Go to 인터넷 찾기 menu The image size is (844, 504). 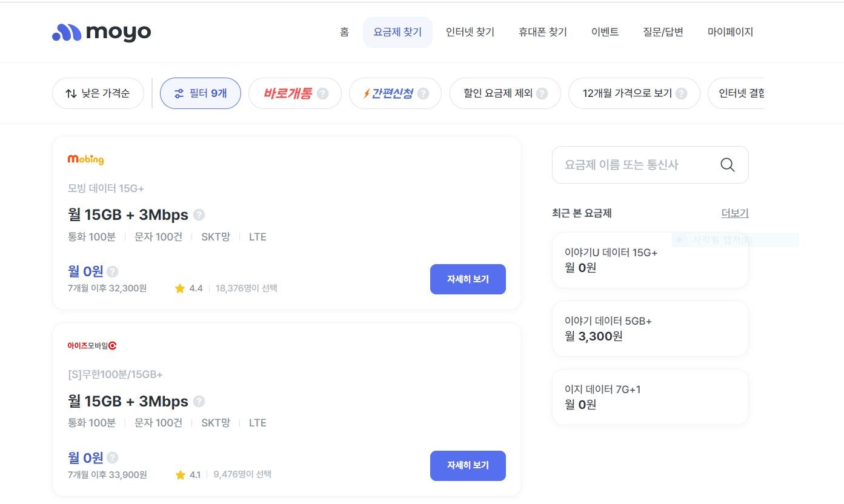[x=470, y=32]
